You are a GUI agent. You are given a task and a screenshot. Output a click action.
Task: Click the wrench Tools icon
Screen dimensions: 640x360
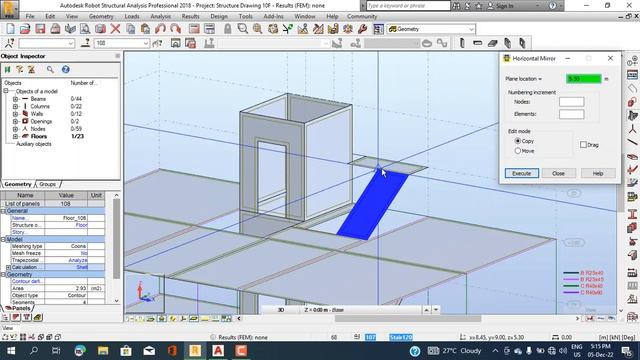tap(362, 29)
